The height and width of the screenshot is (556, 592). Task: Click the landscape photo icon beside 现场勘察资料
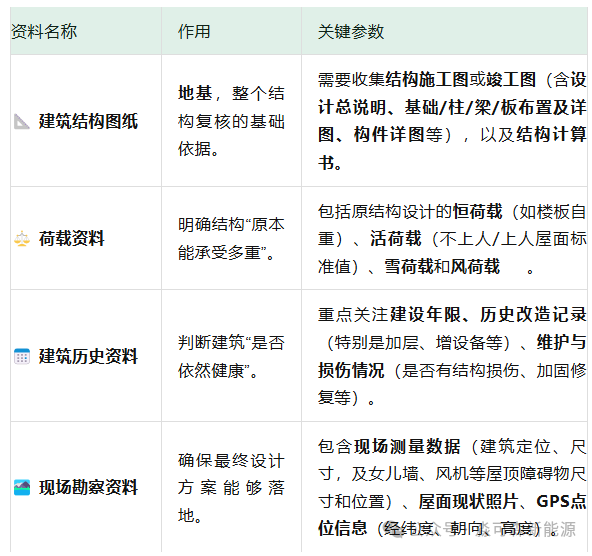(x=22, y=487)
